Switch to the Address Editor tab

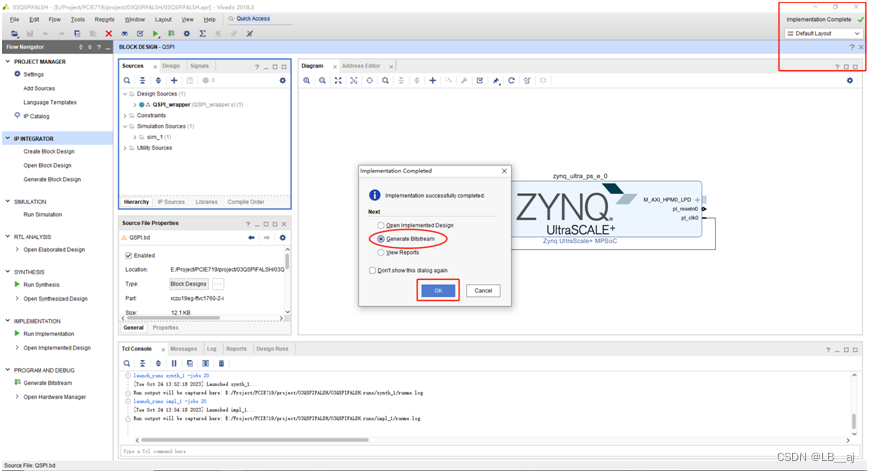(361, 66)
